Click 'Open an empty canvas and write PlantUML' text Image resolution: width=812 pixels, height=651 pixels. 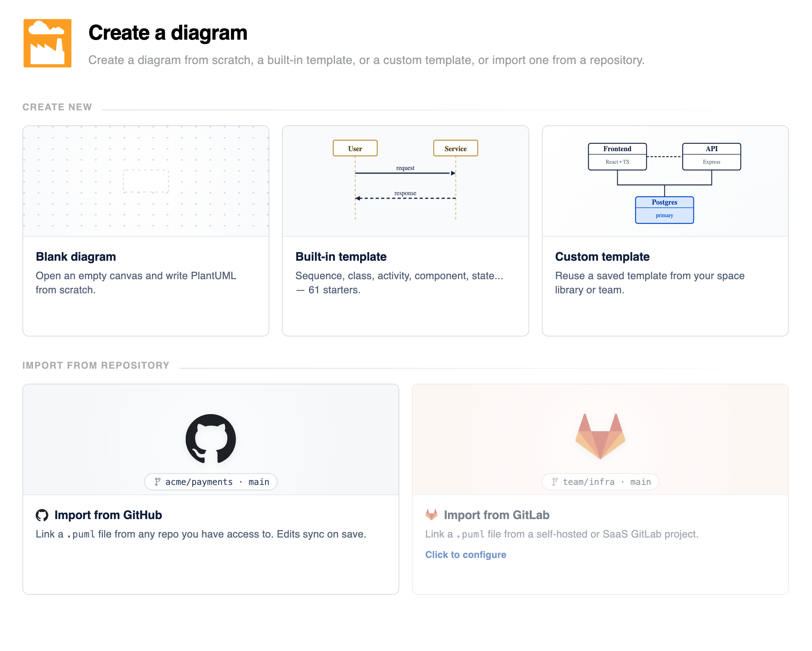point(136,276)
